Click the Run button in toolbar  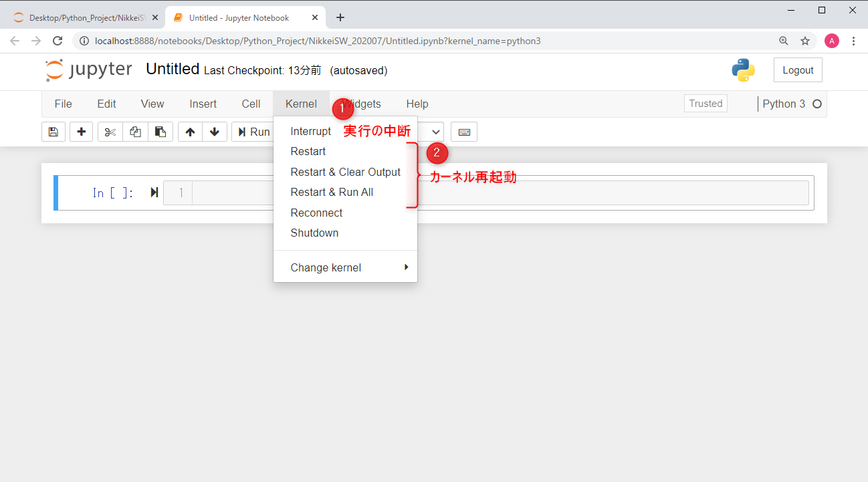(254, 132)
